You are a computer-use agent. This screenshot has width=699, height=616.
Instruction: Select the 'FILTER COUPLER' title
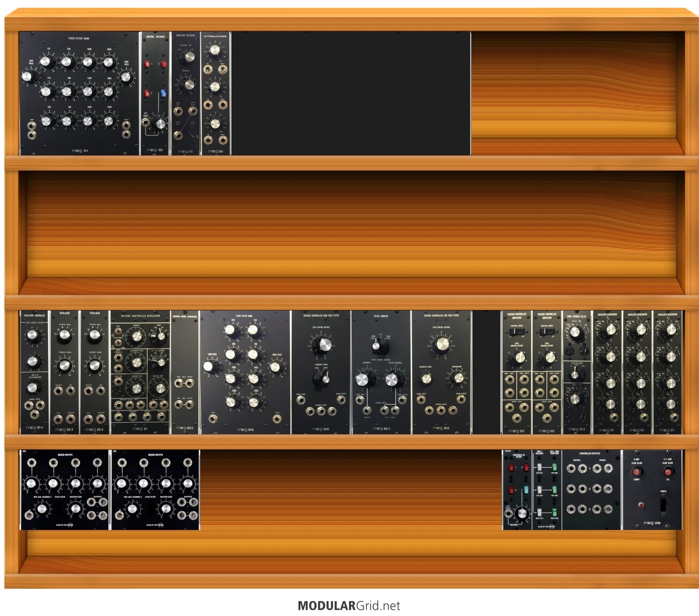pos(381,316)
